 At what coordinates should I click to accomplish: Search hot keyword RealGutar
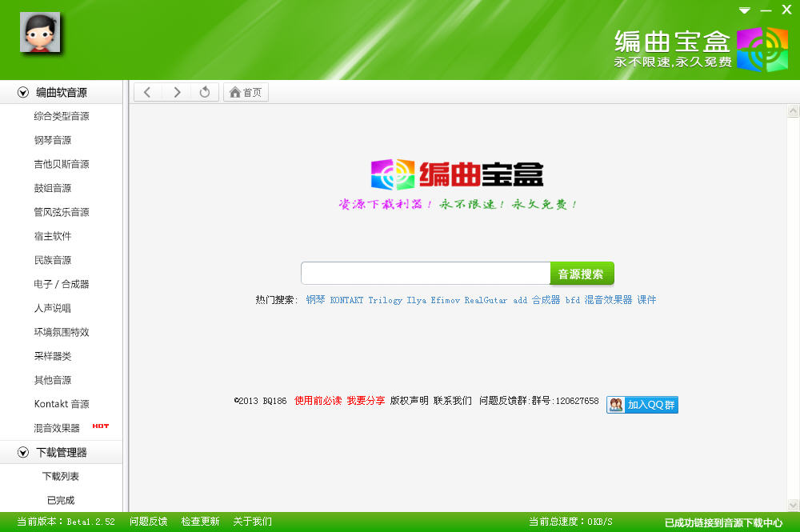pyautogui.click(x=486, y=300)
